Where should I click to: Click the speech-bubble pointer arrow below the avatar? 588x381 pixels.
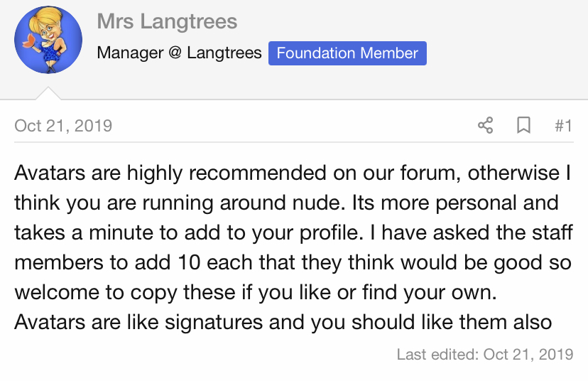[x=48, y=93]
